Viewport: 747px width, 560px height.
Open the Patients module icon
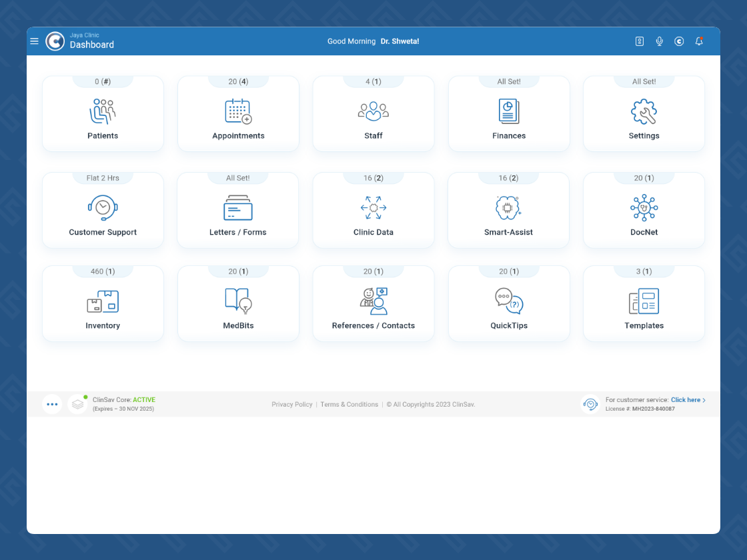(x=103, y=112)
